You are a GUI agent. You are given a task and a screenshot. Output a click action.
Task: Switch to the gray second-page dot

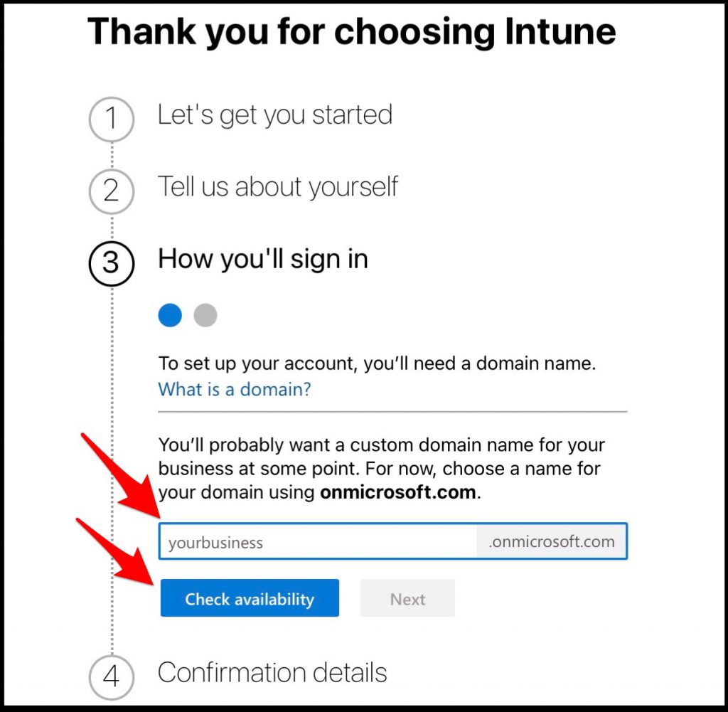[205, 315]
